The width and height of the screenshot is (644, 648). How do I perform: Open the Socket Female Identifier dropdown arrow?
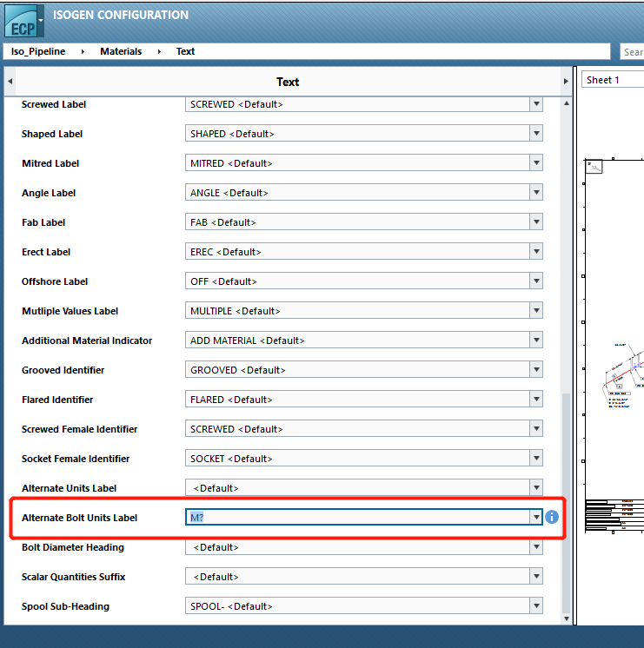(536, 459)
